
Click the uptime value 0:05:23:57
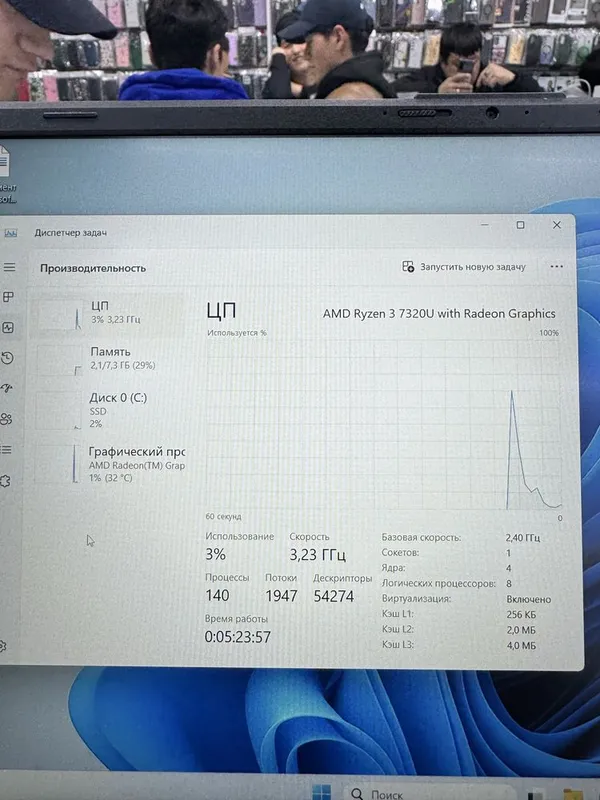237,637
